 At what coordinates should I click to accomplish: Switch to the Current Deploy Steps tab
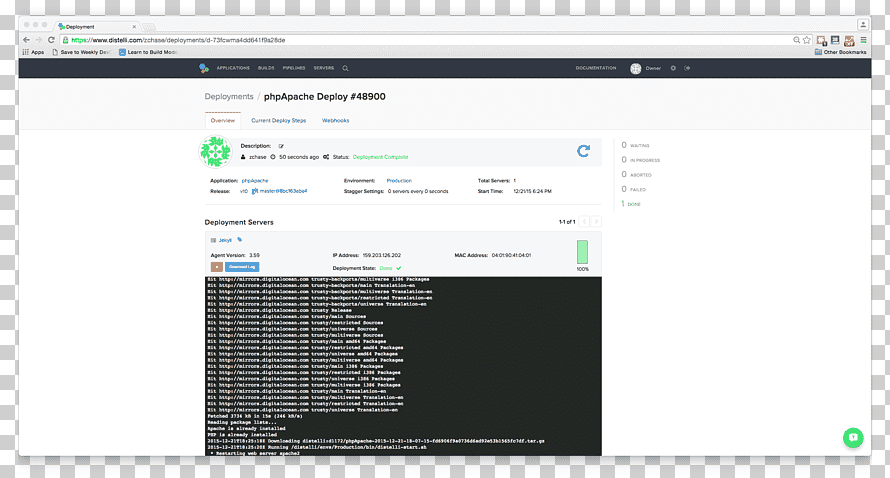click(x=279, y=120)
